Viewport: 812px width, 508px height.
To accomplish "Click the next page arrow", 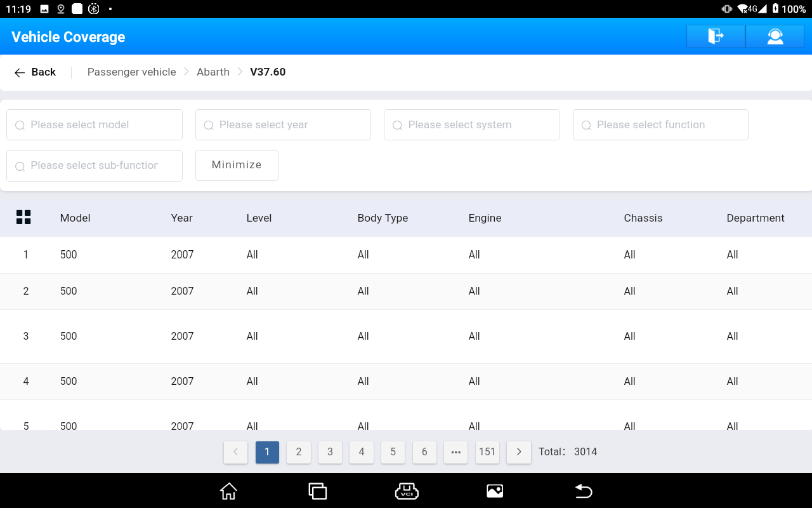I will (519, 452).
